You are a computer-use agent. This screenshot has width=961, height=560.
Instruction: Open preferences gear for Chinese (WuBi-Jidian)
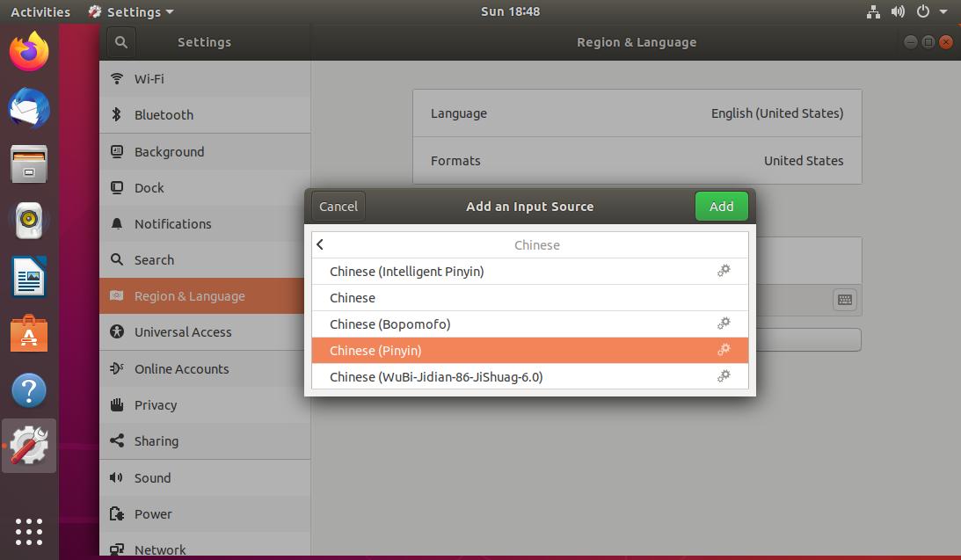724,376
